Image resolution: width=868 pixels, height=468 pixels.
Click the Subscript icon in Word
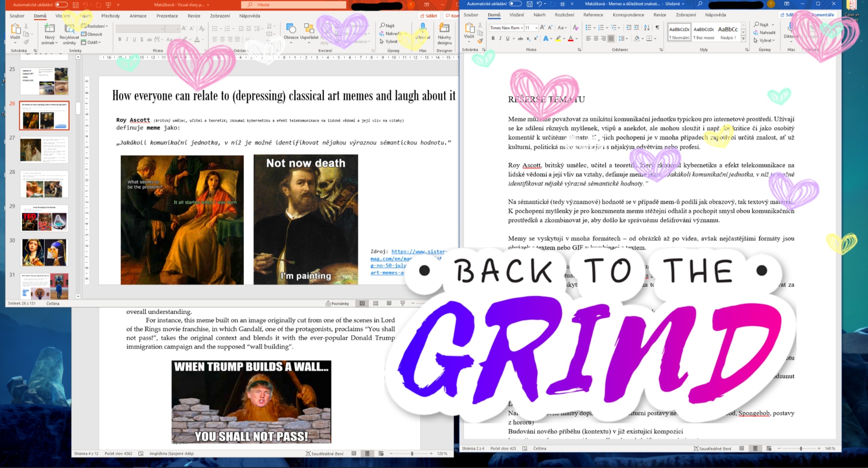click(528, 38)
